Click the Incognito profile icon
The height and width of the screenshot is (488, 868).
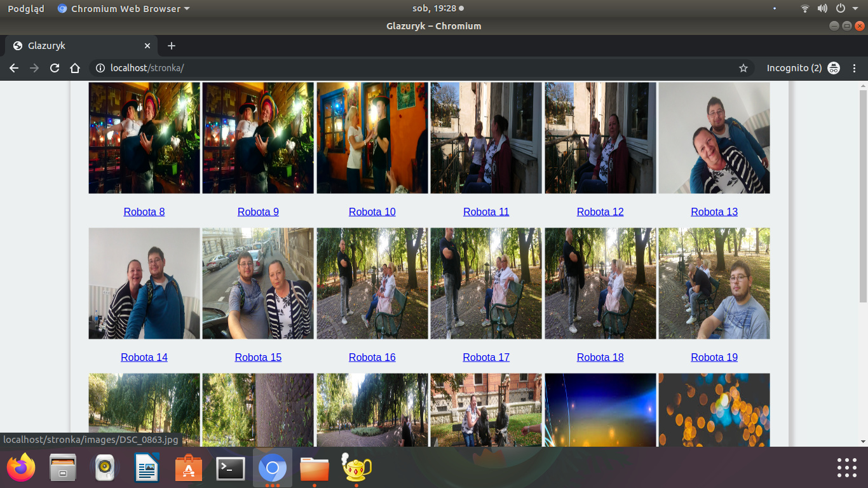834,68
